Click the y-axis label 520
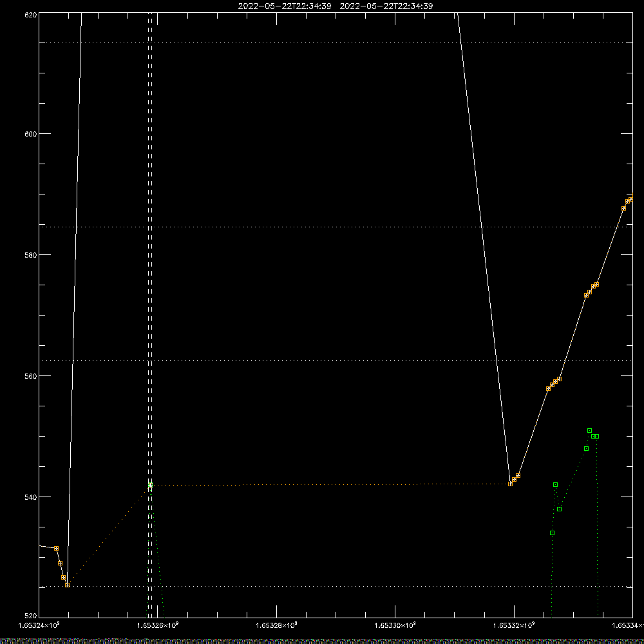The height and width of the screenshot is (644, 644). tap(31, 616)
